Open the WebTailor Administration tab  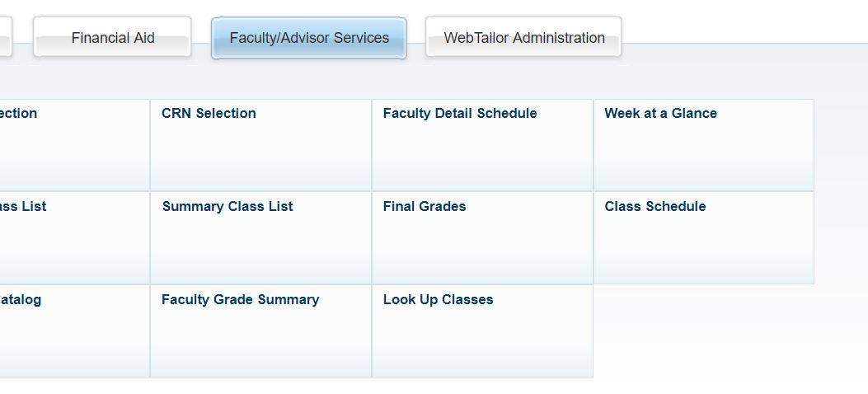523,38
